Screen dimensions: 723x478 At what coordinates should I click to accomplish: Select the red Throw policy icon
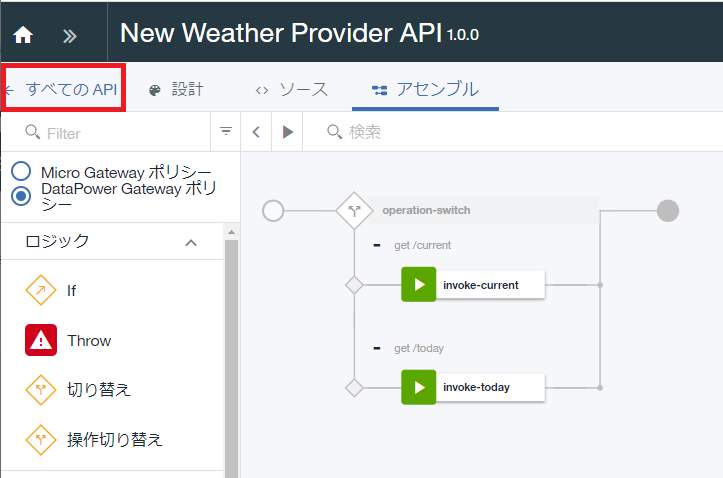pyautogui.click(x=41, y=340)
